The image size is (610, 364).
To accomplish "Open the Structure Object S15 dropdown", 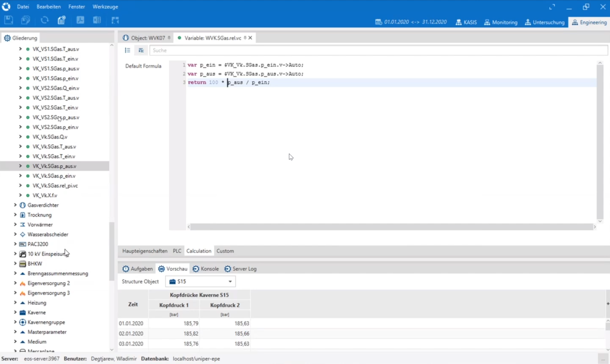I will click(200, 281).
